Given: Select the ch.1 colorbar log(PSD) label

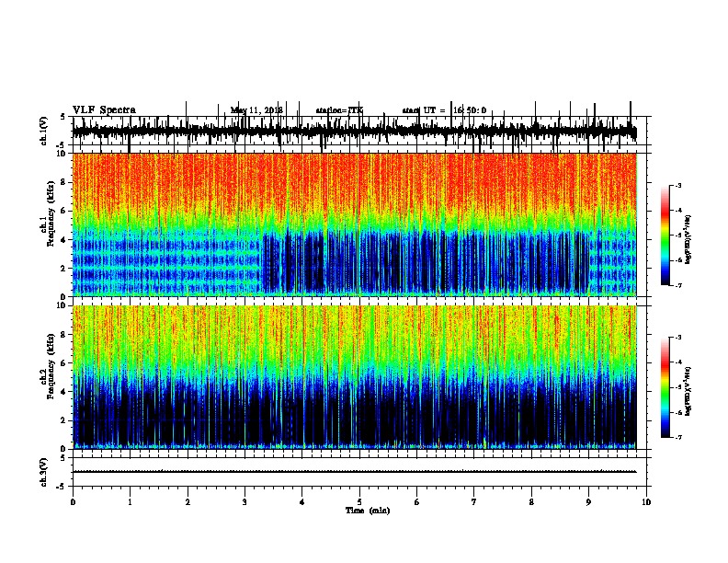Looking at the screenshot, I should (x=688, y=240).
